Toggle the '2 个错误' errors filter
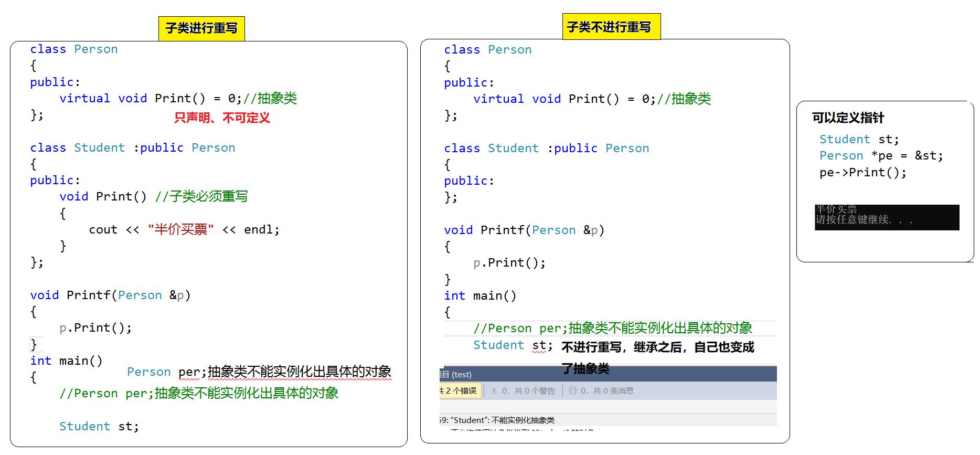 point(460,390)
